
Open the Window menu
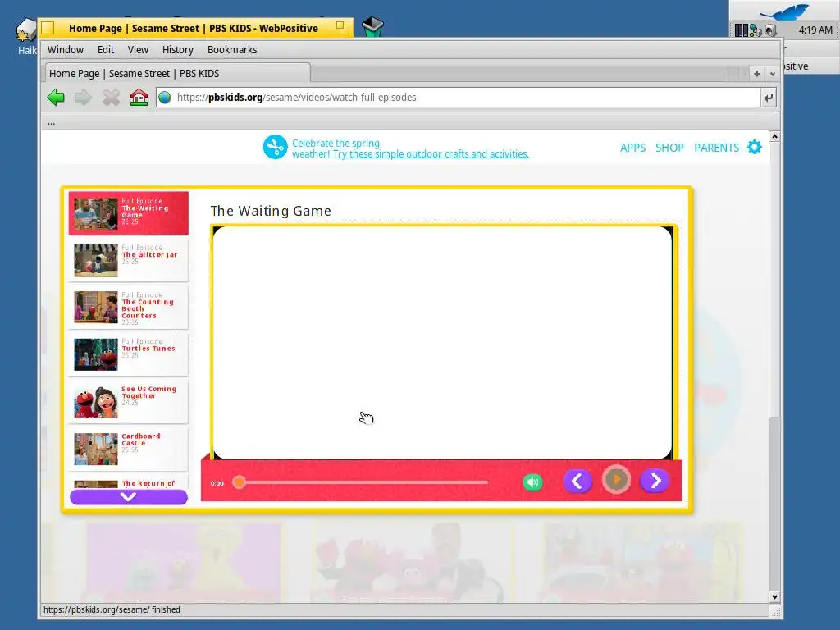coord(66,50)
